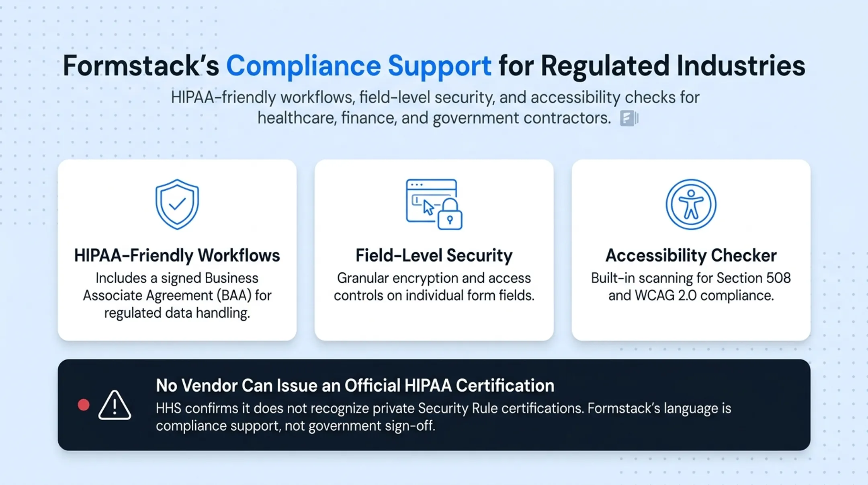
Task: Select the HIPAA-Friendly Workflows heading
Action: 177,255
